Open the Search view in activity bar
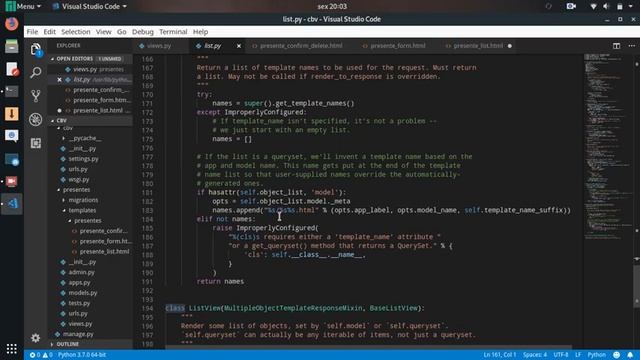 36,73
